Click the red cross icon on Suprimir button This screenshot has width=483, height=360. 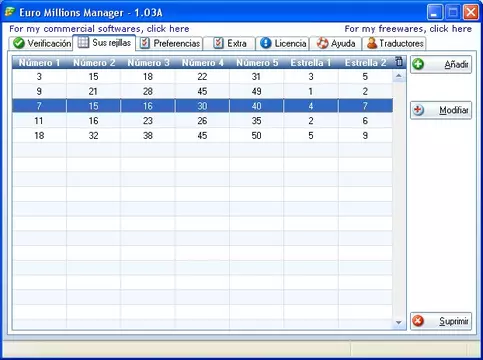pyautogui.click(x=418, y=321)
